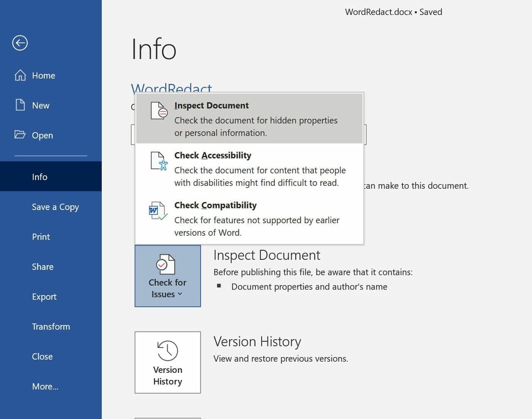The width and height of the screenshot is (532, 419).
Task: Click the Open folder icon
Action: (20, 135)
